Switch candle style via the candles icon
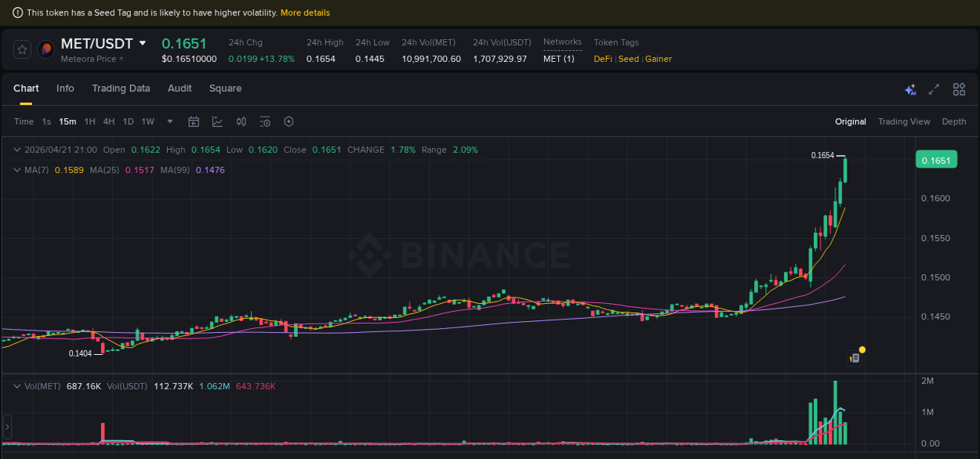Image resolution: width=980 pixels, height=459 pixels. 241,121
